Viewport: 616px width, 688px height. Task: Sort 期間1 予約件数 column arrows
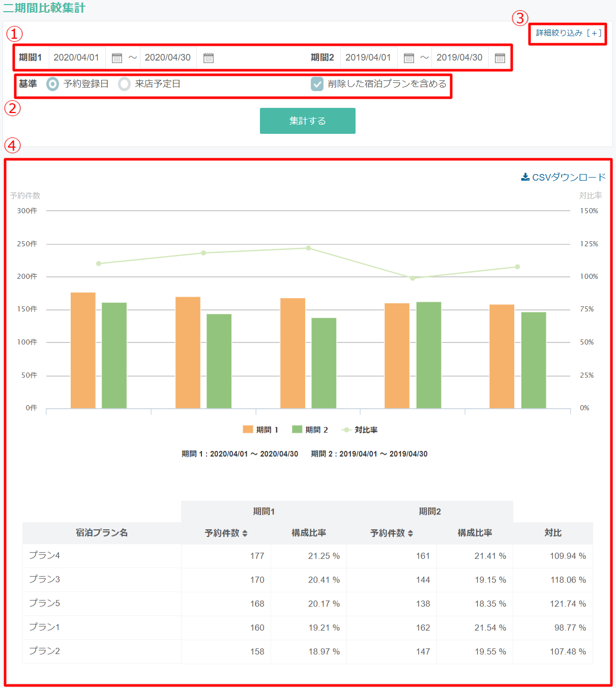click(x=245, y=533)
